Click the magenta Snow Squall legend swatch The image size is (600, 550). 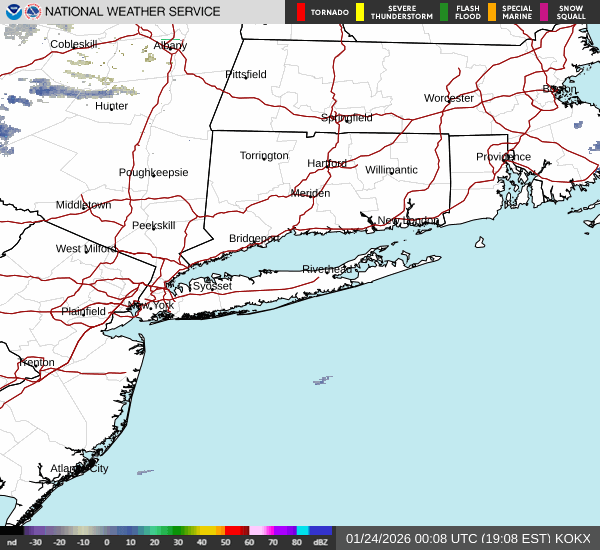(545, 12)
